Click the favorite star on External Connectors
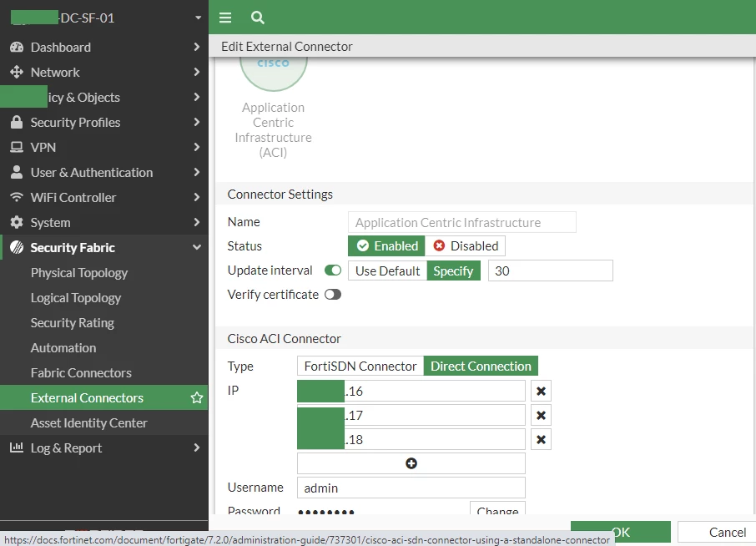Screen dimensions: 756x546 pos(197,398)
